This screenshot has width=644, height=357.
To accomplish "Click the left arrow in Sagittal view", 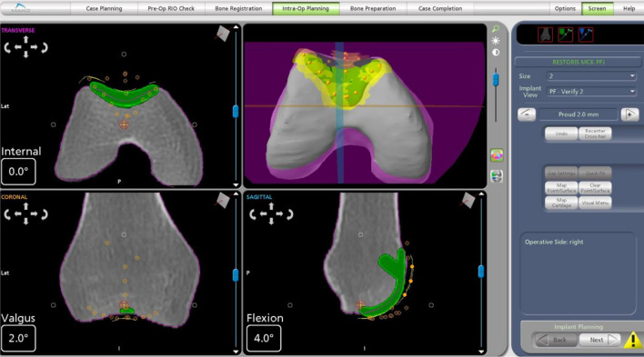I will click(263, 213).
